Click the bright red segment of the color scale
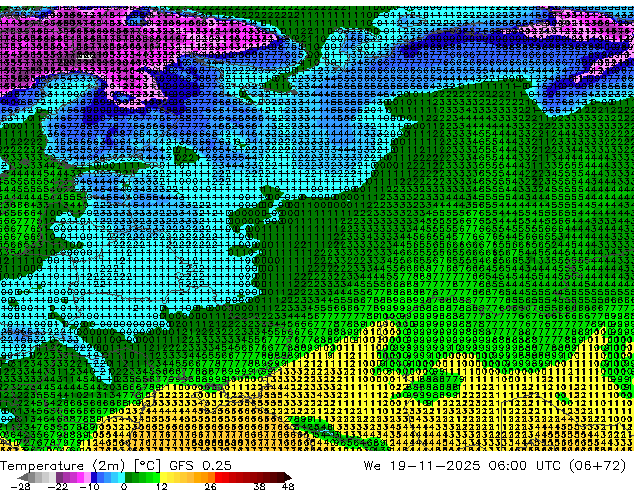The height and width of the screenshot is (490, 634). pos(218,477)
